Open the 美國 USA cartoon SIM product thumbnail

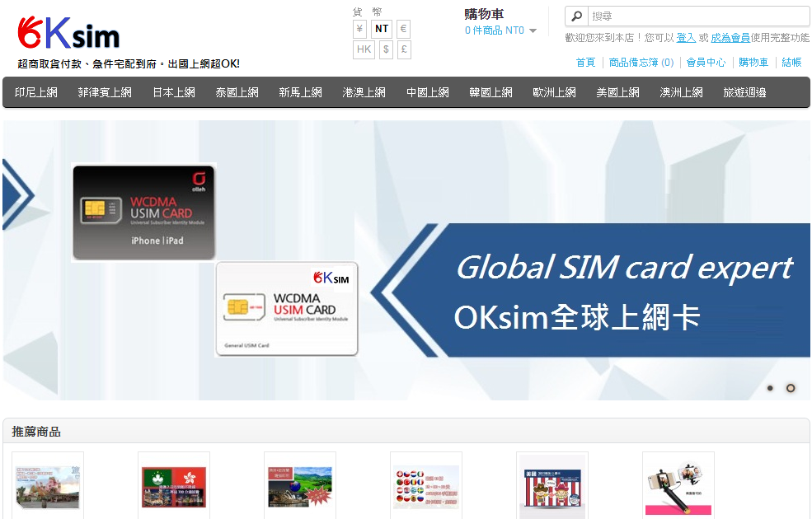click(552, 488)
